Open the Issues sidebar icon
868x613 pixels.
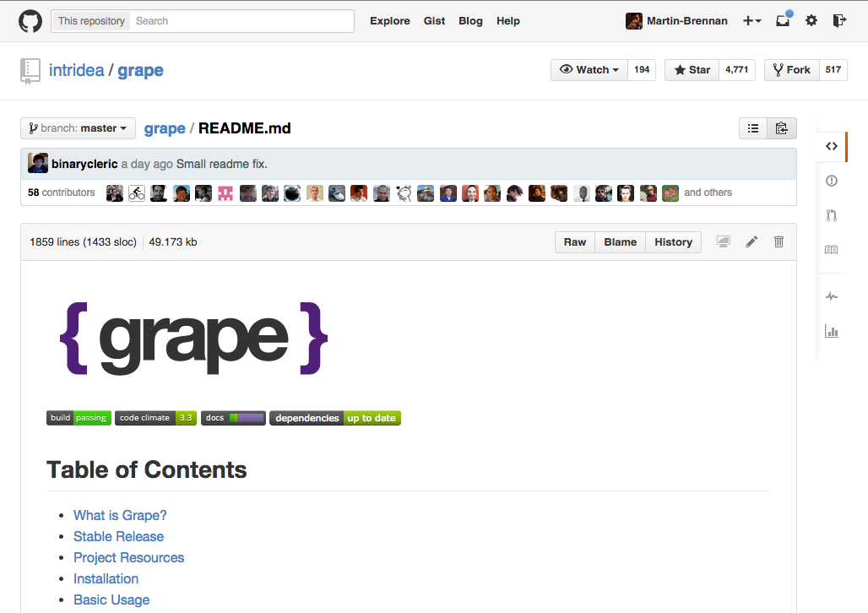click(x=832, y=181)
